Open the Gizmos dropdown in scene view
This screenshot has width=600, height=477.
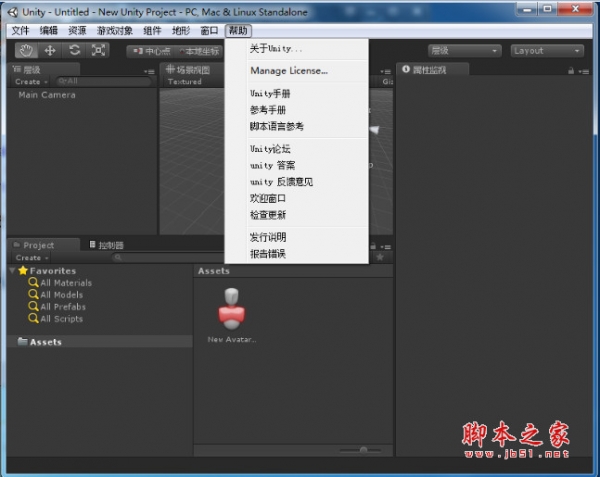point(387,81)
